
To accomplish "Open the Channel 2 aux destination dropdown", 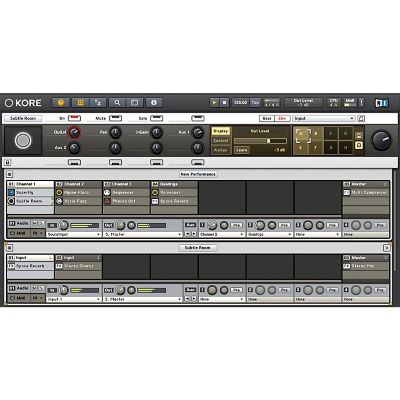I will pyautogui.click(x=221, y=234).
